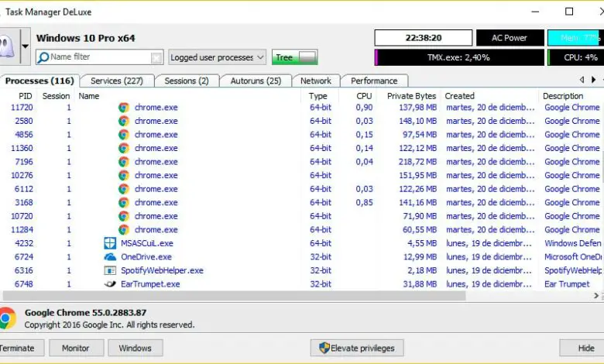
Task: Open the Performance tab
Action: [x=374, y=81]
